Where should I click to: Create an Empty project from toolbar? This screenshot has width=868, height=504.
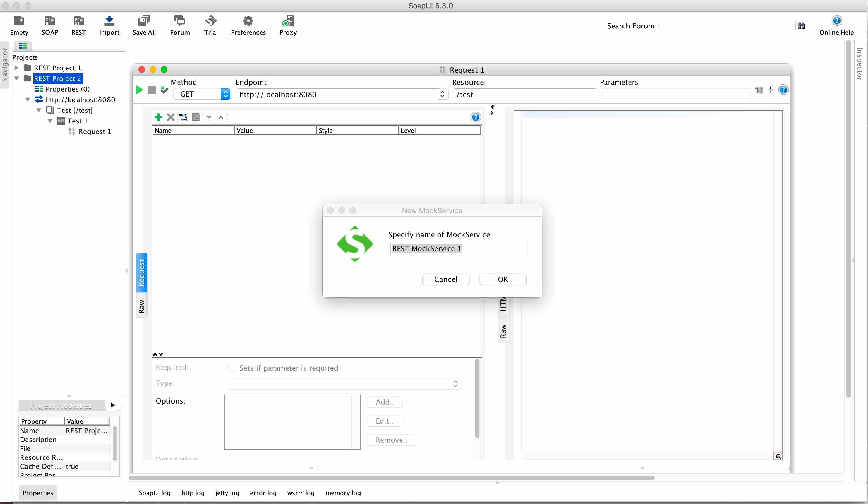(19, 25)
